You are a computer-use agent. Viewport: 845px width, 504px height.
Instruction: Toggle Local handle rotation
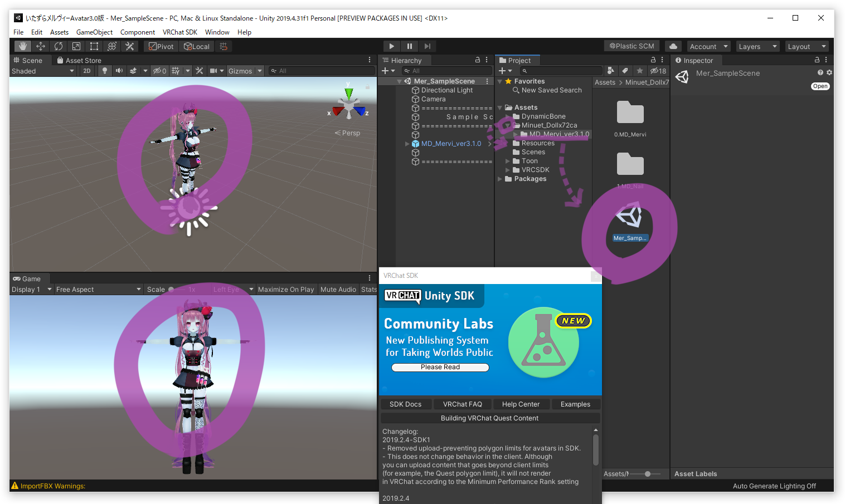point(197,46)
